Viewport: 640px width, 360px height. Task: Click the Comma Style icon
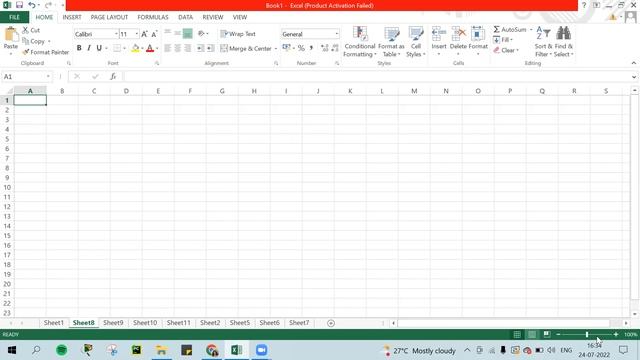tap(311, 48)
